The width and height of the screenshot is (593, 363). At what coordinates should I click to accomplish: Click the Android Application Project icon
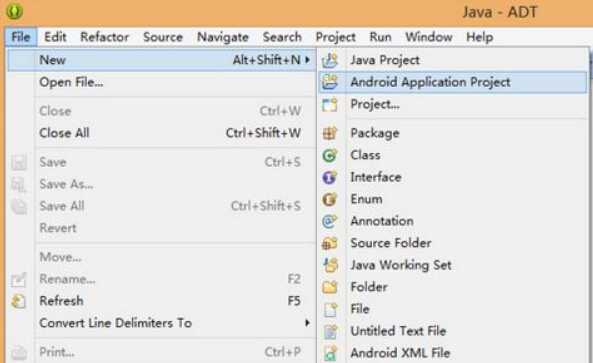330,82
